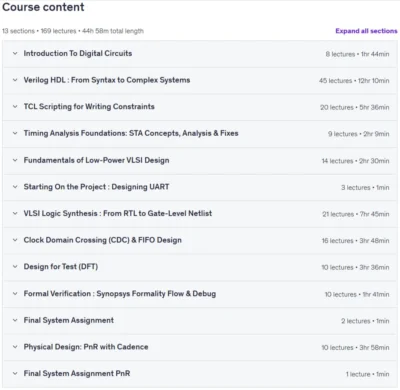Viewport: 400px width, 390px height.
Task: Select Clock Domain Crossing section title
Action: click(x=103, y=240)
